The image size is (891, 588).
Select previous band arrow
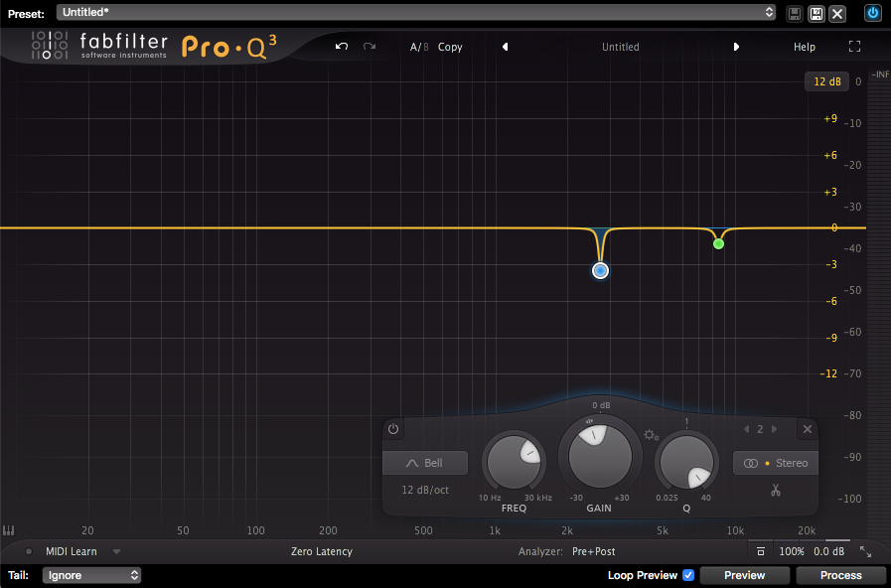tap(746, 429)
